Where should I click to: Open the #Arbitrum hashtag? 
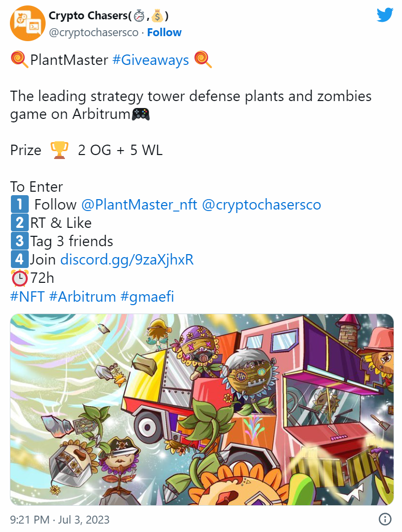(x=82, y=297)
